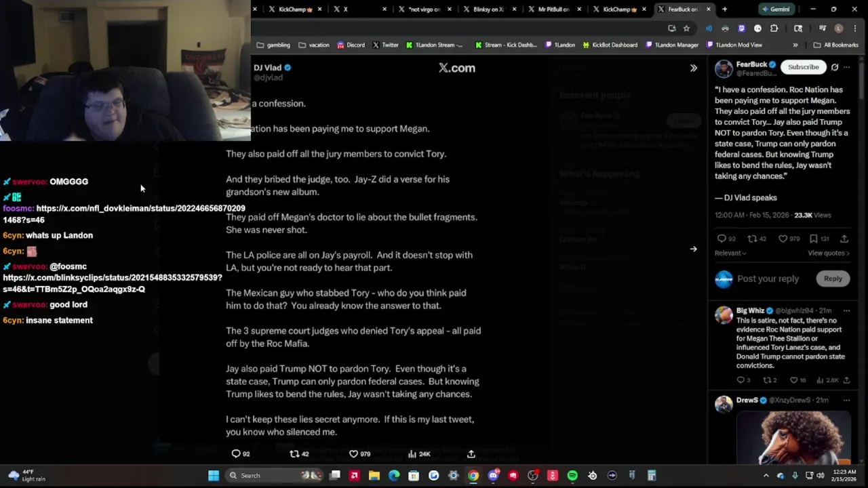Image resolution: width=868 pixels, height=488 pixels.
Task: Open More options on Big Whiz reply
Action: (x=846, y=310)
